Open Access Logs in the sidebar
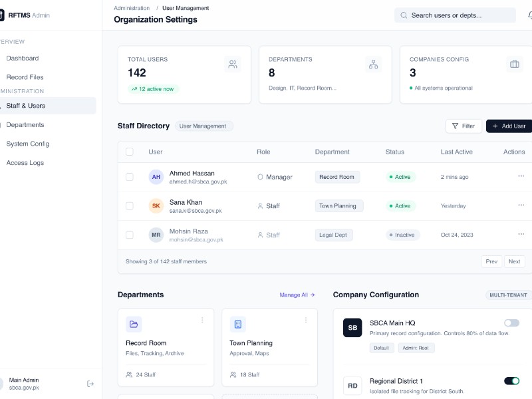 (28, 162)
